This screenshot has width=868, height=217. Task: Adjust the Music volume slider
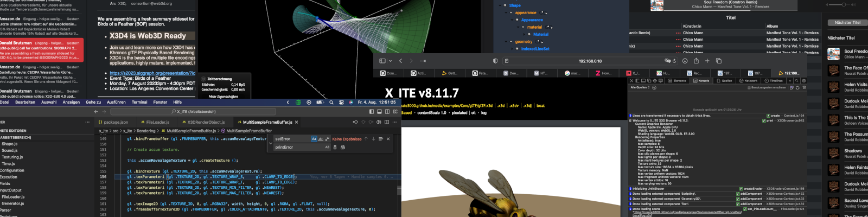point(844,4)
